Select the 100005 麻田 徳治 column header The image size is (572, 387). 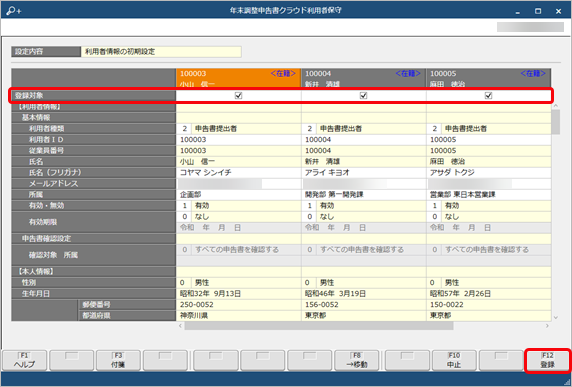pos(488,78)
